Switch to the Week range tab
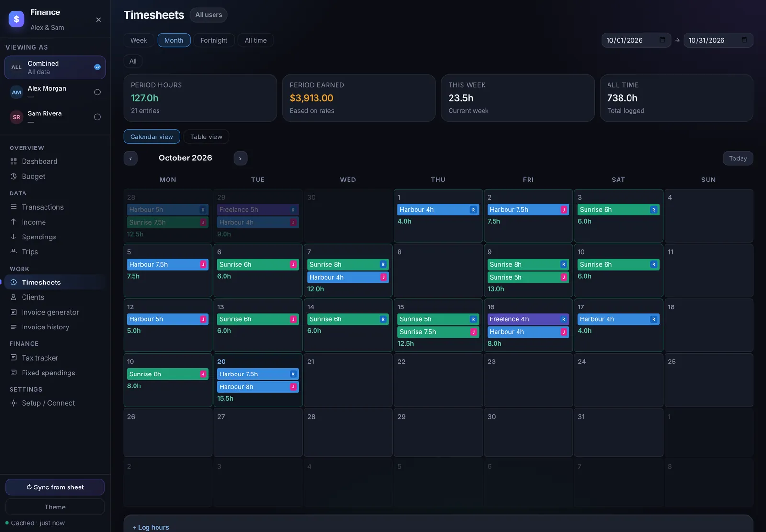This screenshot has width=766, height=532. pyautogui.click(x=139, y=40)
